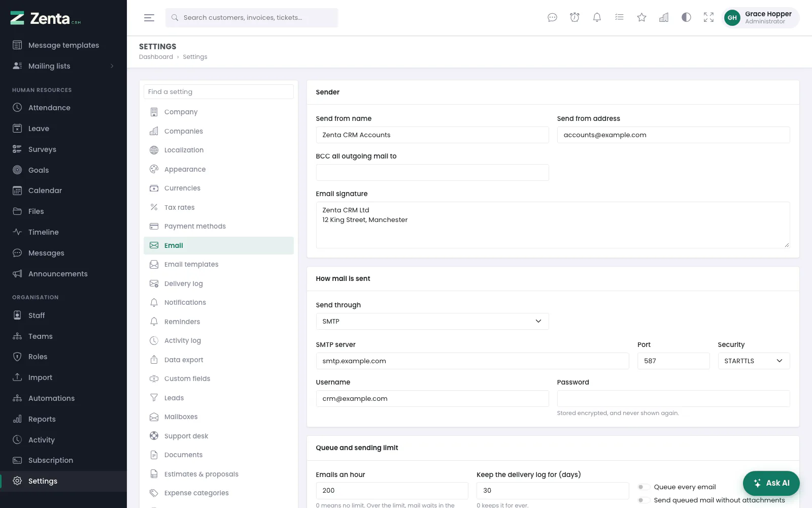Toggle dark mode contrast icon
The width and height of the screenshot is (812, 508).
coord(686,18)
